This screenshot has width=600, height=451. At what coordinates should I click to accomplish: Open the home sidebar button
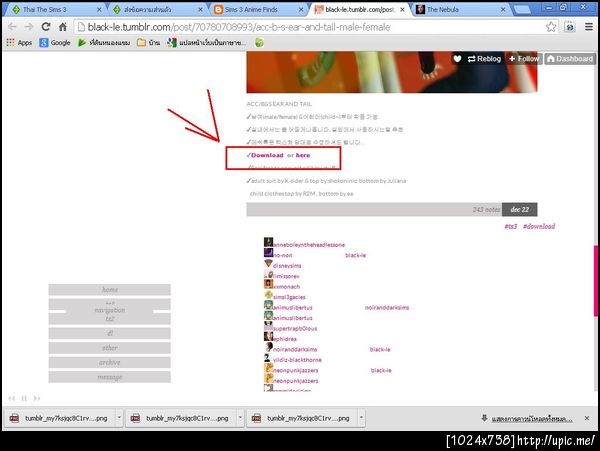coord(109,290)
